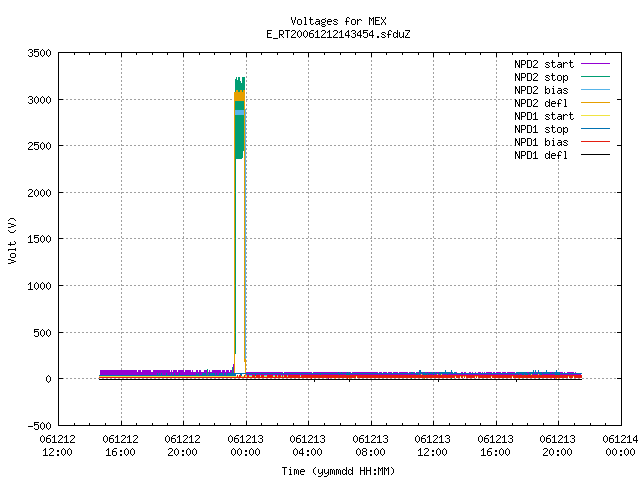Screen dimensions: 640x480
Task: Click the NPD1 stop legend label
Action: pyautogui.click(x=541, y=129)
